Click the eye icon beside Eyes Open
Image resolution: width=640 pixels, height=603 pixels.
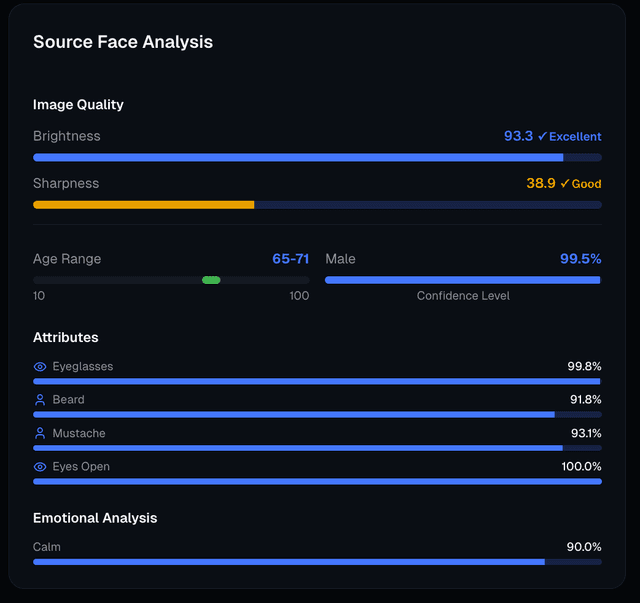[x=40, y=467]
